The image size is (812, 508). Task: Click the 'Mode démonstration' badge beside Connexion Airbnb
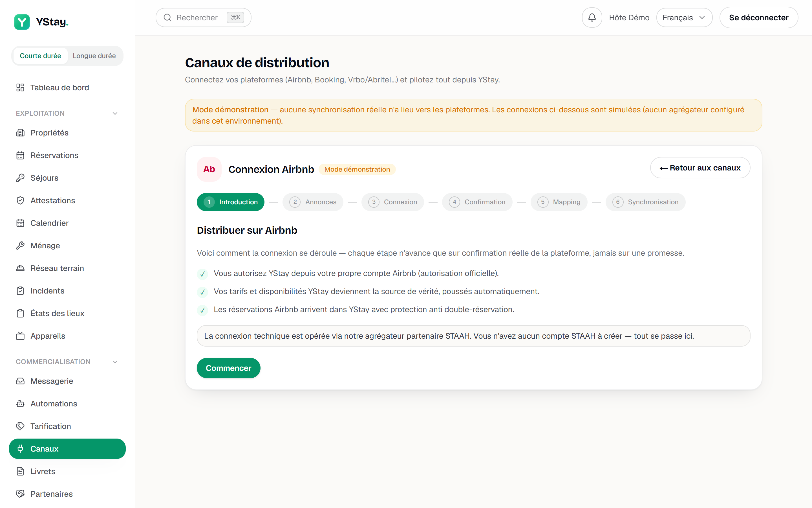click(357, 169)
